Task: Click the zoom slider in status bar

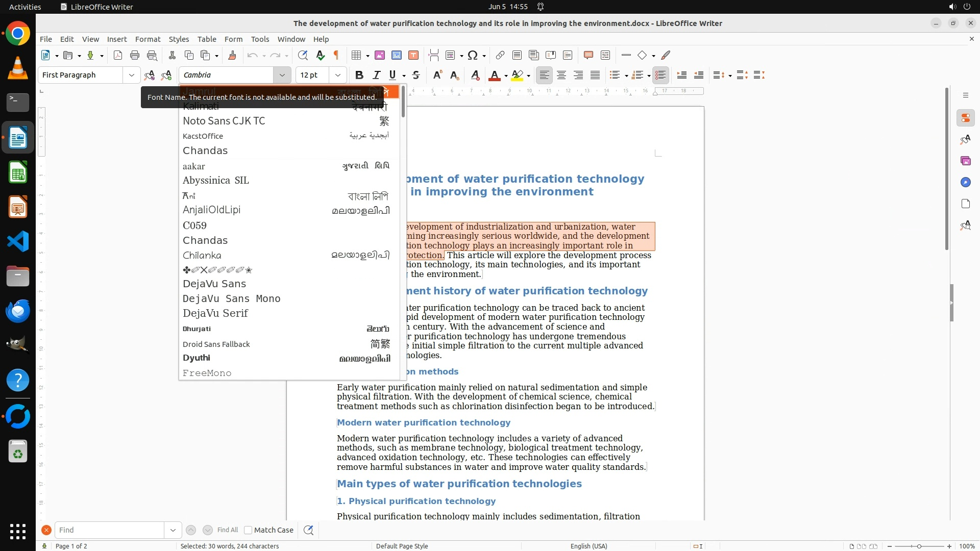Action: pos(919,546)
